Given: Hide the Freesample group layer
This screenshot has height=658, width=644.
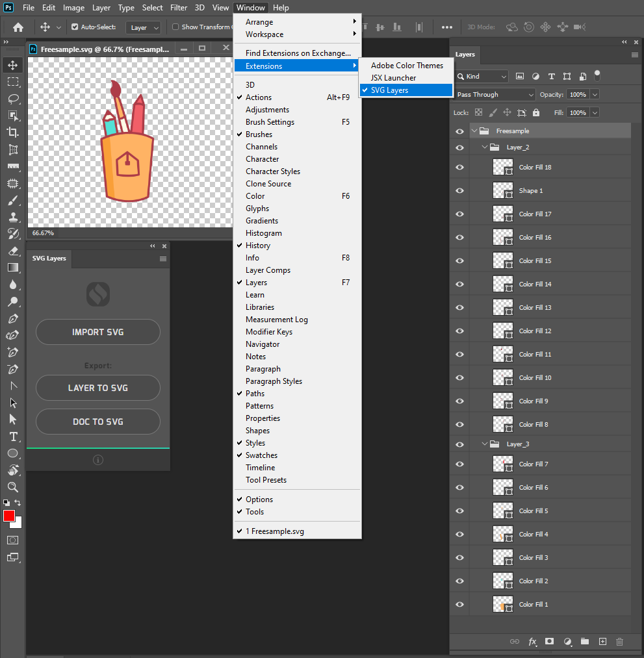Looking at the screenshot, I should point(459,131).
